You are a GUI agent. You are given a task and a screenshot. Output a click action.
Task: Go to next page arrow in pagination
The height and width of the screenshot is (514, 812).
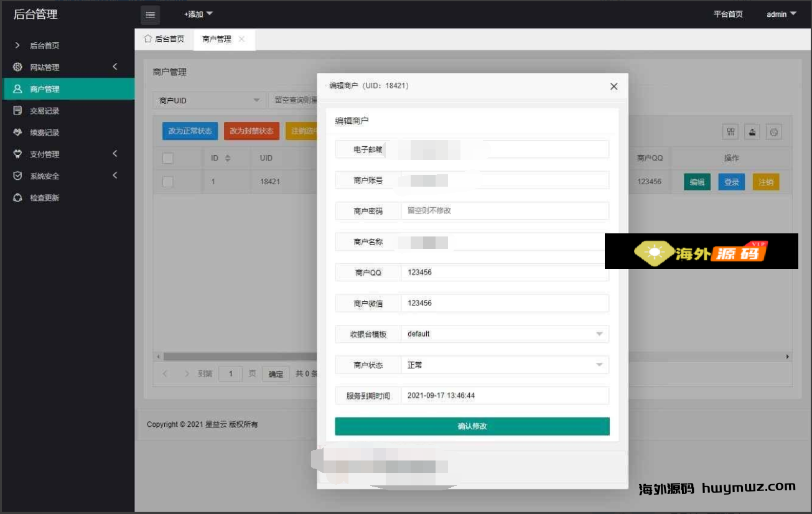pos(187,374)
